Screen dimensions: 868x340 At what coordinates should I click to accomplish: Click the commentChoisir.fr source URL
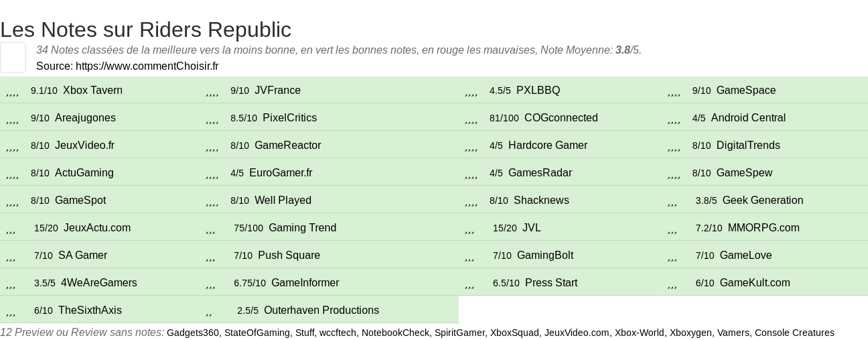coord(147,66)
